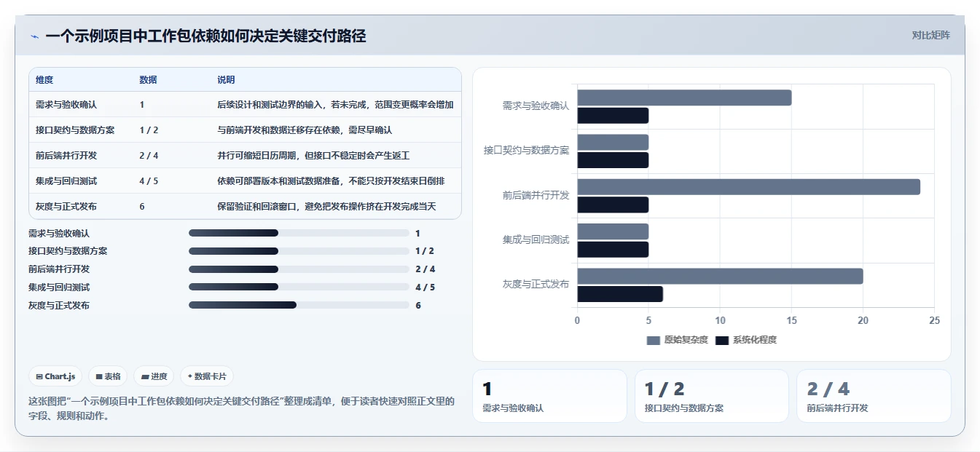Click the 6 value beside the 灰度与正式发布 progress bar
Image resolution: width=980 pixels, height=452 pixels.
[x=418, y=305]
